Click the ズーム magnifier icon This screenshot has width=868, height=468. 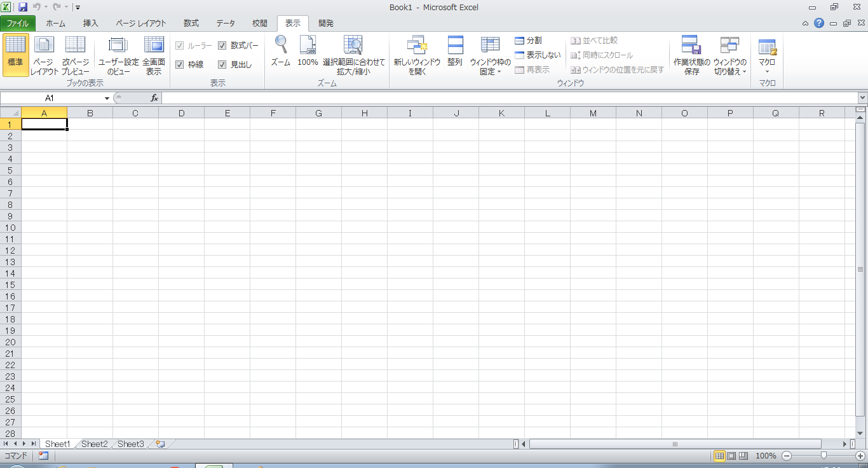(280, 46)
